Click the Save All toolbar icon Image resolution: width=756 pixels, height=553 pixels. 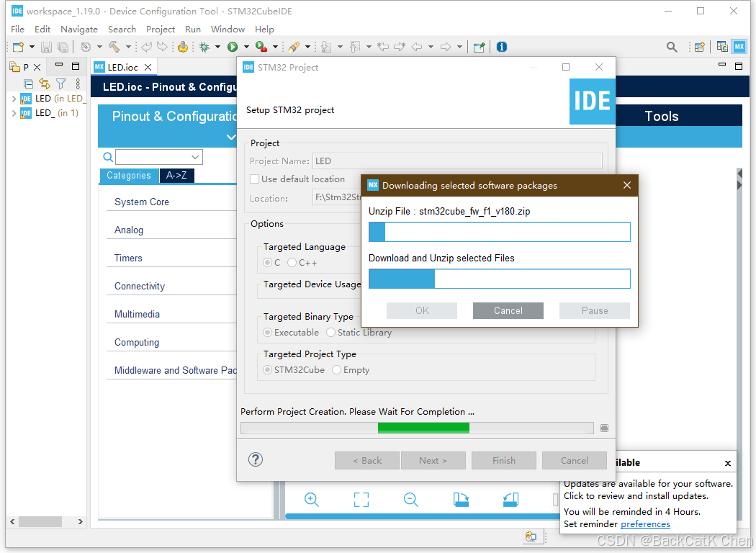coord(63,47)
